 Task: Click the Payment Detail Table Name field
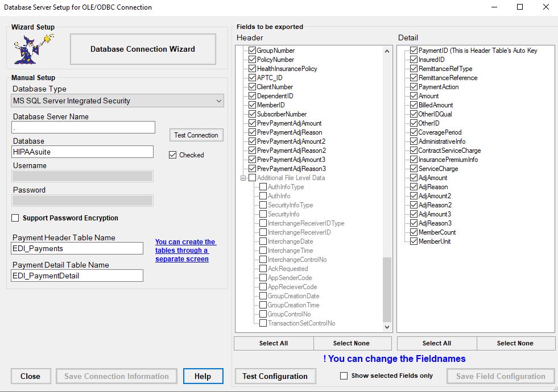pos(77,276)
